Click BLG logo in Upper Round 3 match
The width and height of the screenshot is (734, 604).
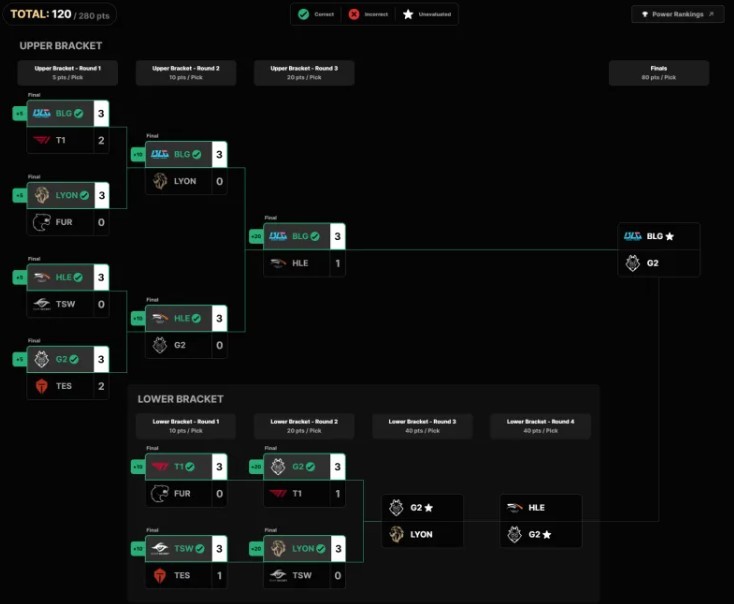pos(278,236)
